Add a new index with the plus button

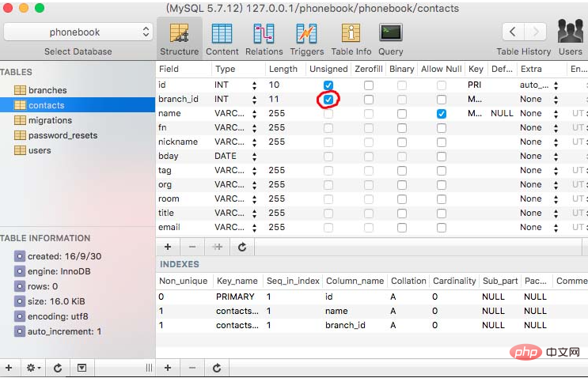click(168, 368)
